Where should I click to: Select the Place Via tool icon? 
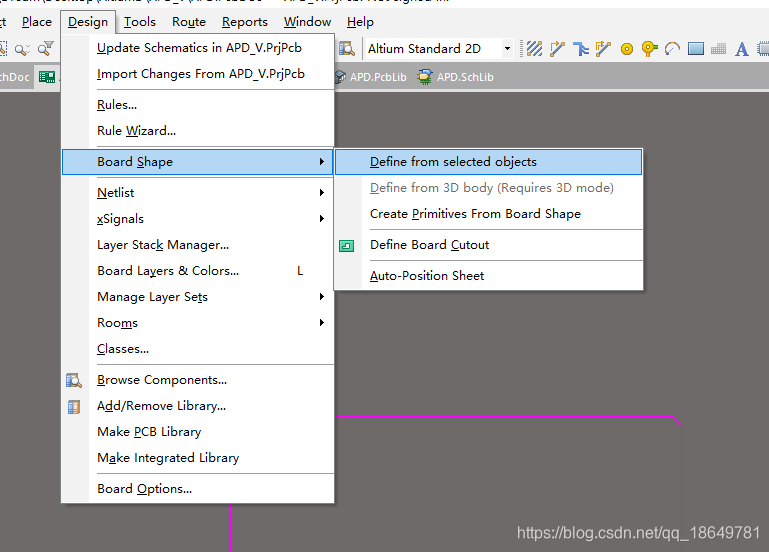pyautogui.click(x=650, y=49)
